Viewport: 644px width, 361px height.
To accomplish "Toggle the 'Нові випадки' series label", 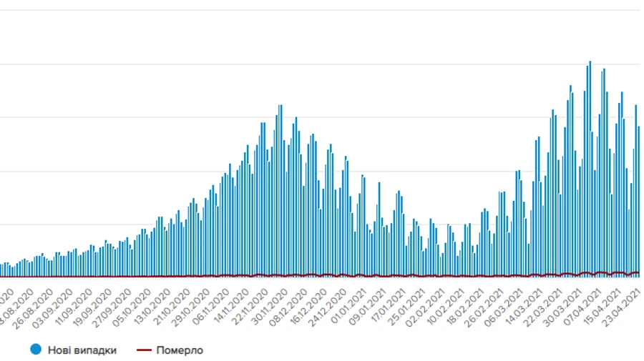I will point(82,350).
